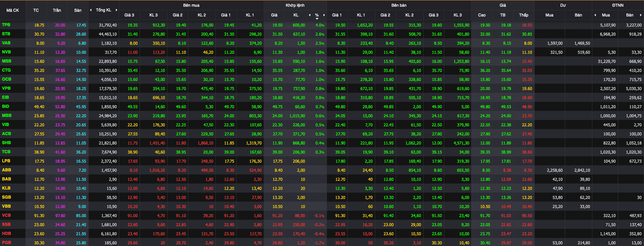
Task: Click the KL 1 header under Bên bán
Action: [361, 15]
